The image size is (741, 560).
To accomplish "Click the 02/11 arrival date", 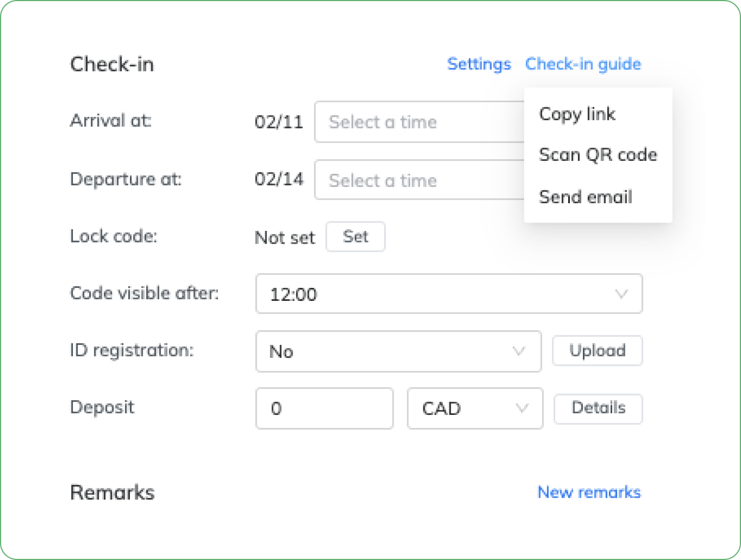I will tap(279, 122).
